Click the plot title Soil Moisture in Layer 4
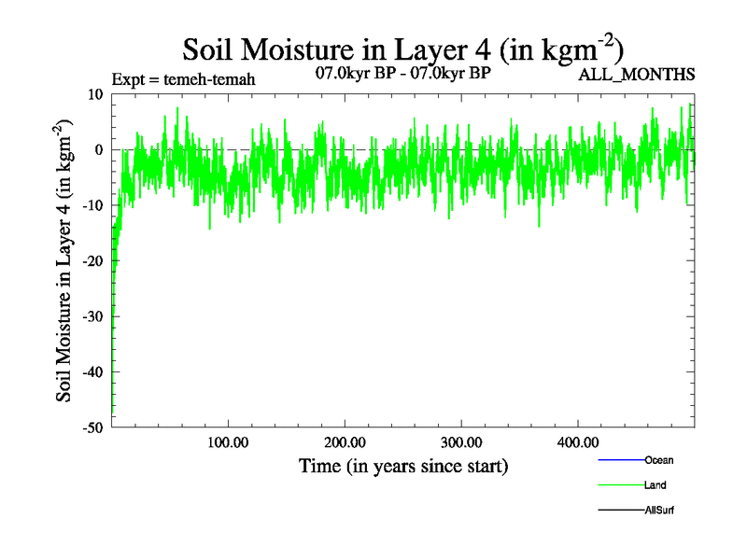 point(402,47)
